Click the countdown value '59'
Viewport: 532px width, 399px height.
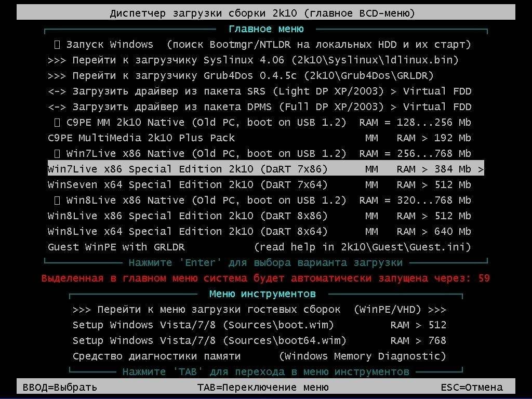point(484,278)
